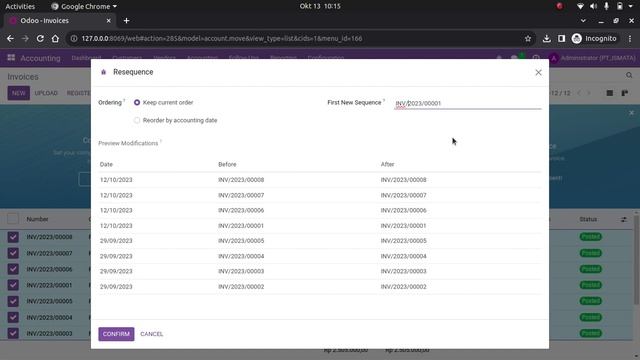The image size is (640, 360).
Task: Click the Preview Modifications label
Action: pyautogui.click(x=128, y=143)
